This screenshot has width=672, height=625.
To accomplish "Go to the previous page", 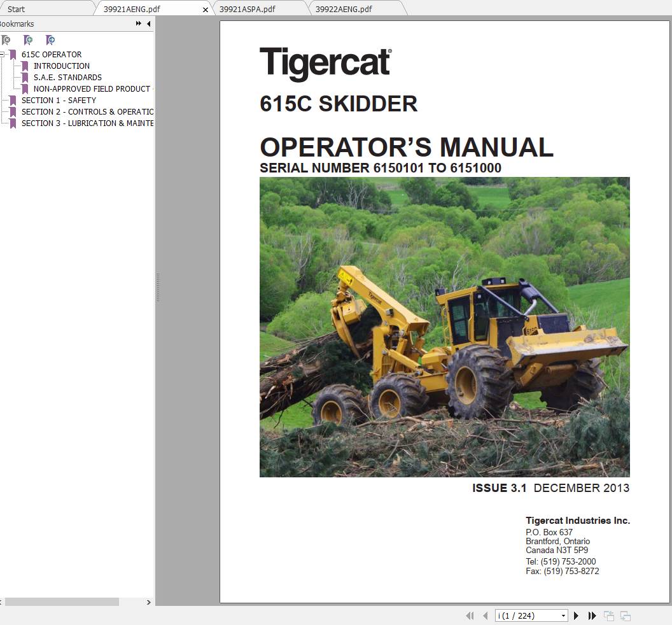I will point(485,615).
